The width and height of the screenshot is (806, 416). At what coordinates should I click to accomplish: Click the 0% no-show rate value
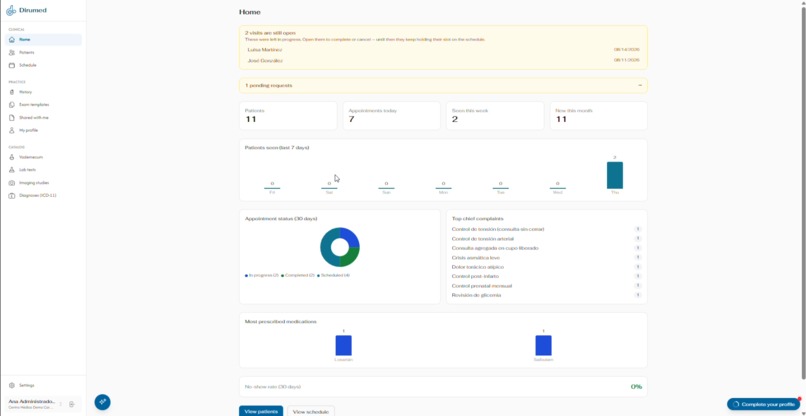coord(636,387)
